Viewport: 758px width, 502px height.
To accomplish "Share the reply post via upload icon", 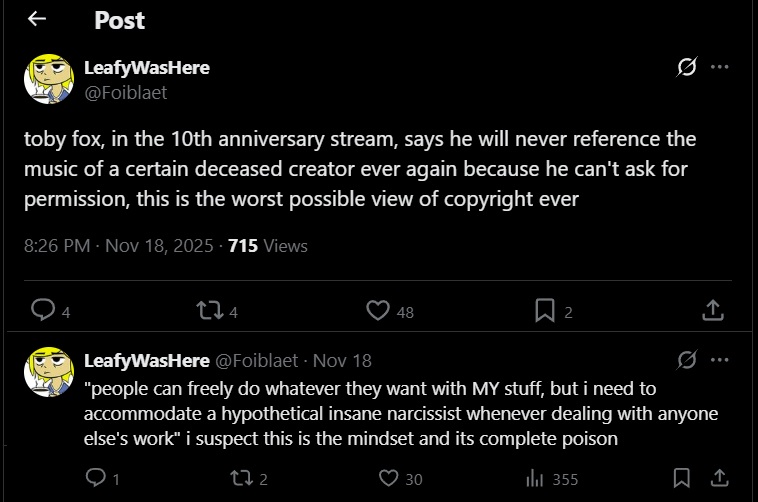I will coord(719,478).
